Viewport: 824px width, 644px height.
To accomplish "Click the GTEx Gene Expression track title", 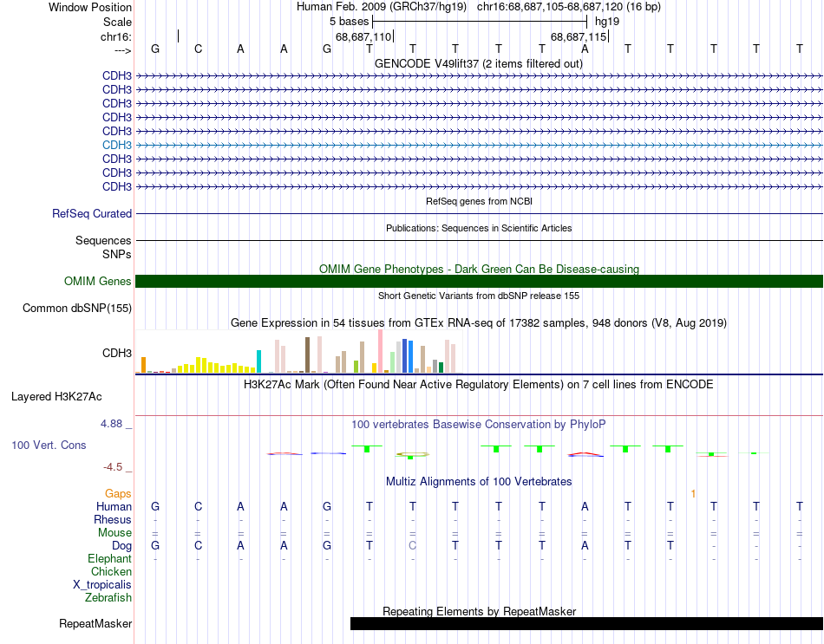I will (479, 323).
